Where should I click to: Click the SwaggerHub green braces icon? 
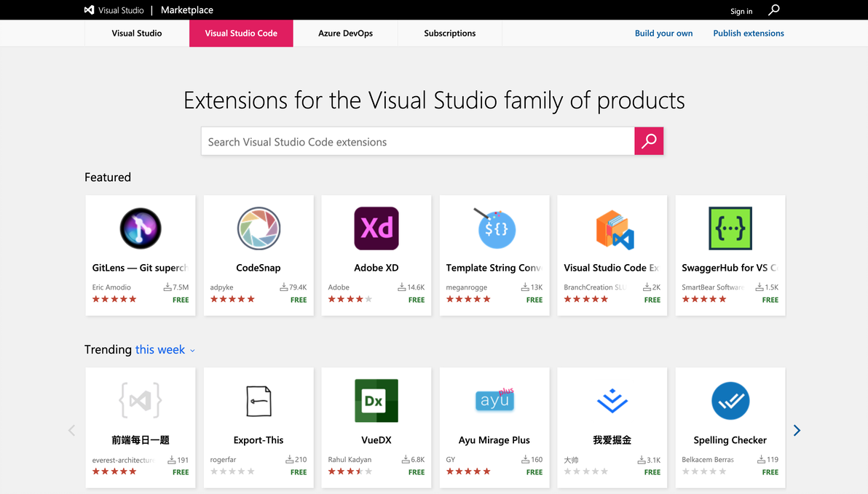click(730, 228)
